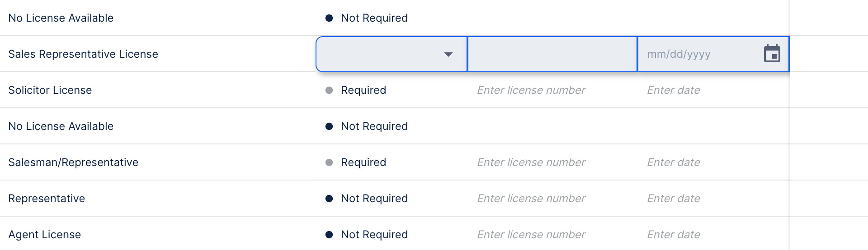Click dark status dot in Agent License row
Image resolution: width=868 pixels, height=250 pixels.
click(329, 235)
